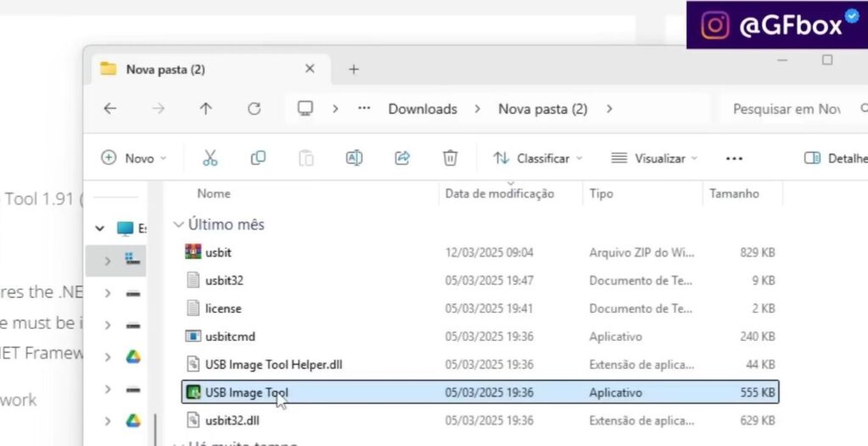This screenshot has width=868, height=446.
Task: Click the Cut scissors icon
Action: tap(210, 159)
